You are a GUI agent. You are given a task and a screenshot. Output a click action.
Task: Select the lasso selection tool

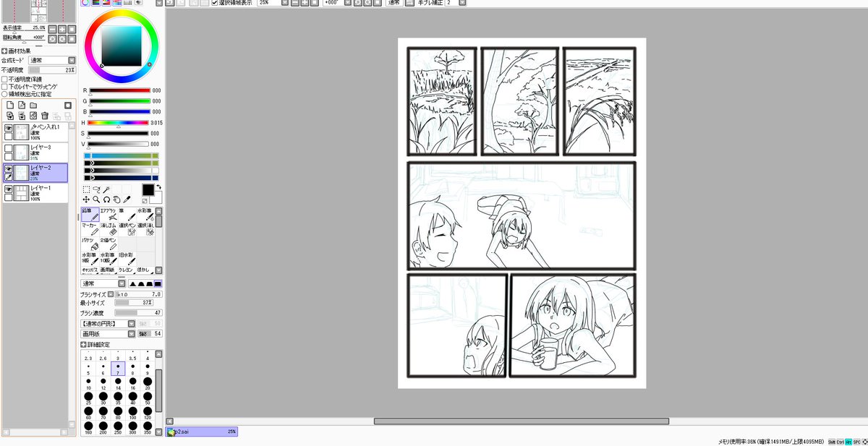point(96,189)
